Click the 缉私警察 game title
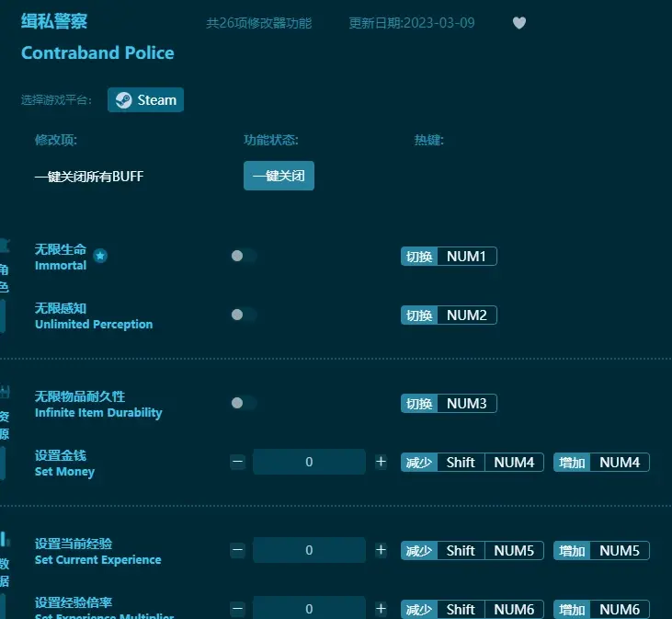Image resolution: width=672 pixels, height=619 pixels. pyautogui.click(x=54, y=21)
